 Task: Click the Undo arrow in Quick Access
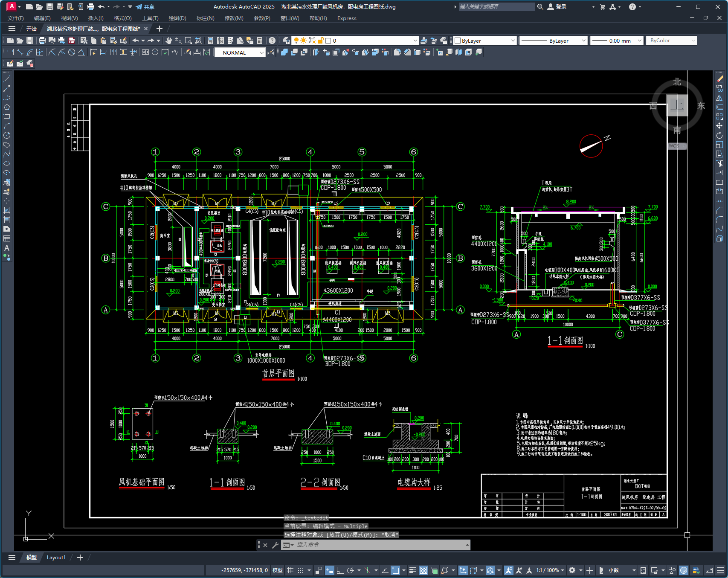tap(101, 7)
